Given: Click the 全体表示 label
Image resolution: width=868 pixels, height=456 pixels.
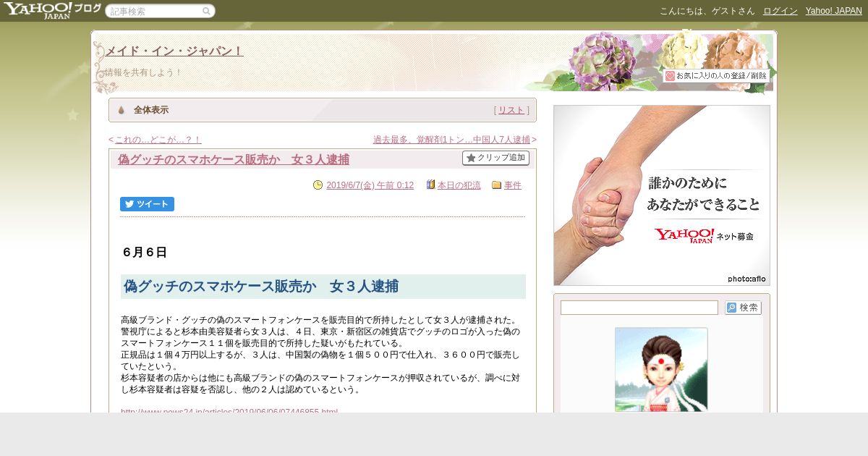Looking at the screenshot, I should click(x=151, y=110).
